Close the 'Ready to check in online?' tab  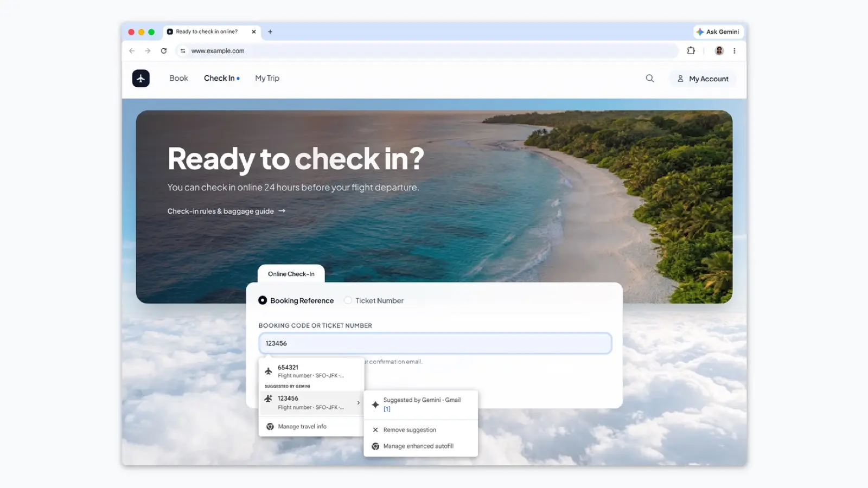tap(253, 31)
